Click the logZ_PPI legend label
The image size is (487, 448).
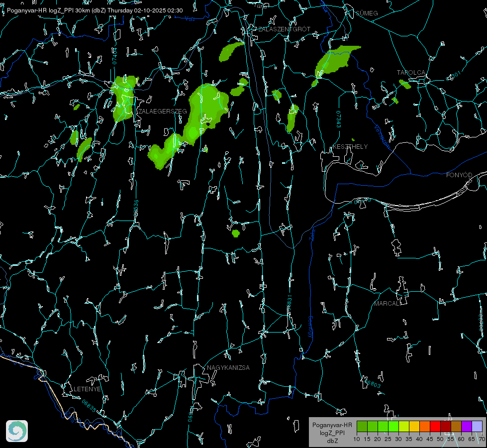(332, 433)
